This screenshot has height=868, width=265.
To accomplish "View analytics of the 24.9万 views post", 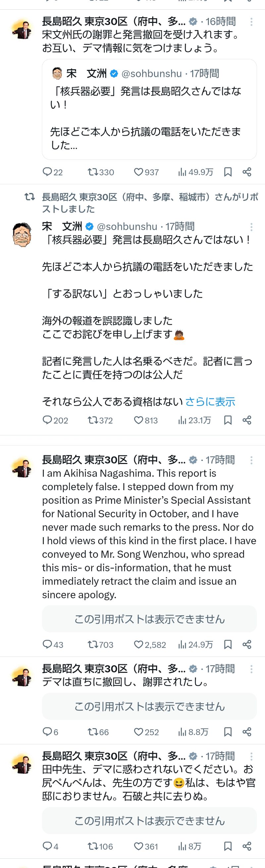I will pyautogui.click(x=195, y=645).
